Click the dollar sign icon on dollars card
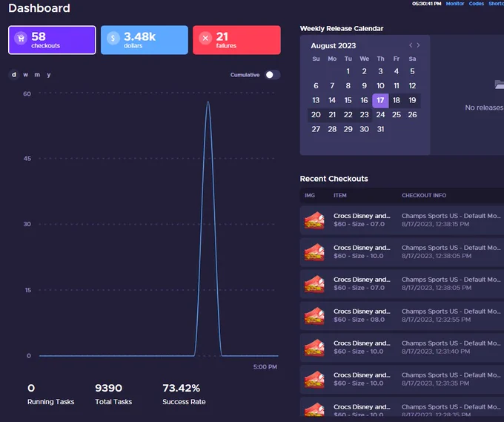Image resolution: width=504 pixels, height=422 pixels. pos(113,39)
